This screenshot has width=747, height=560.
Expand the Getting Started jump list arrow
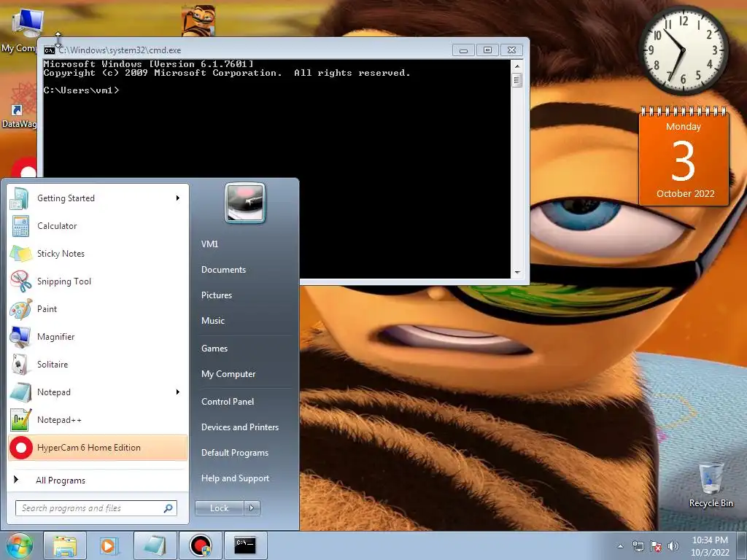178,198
